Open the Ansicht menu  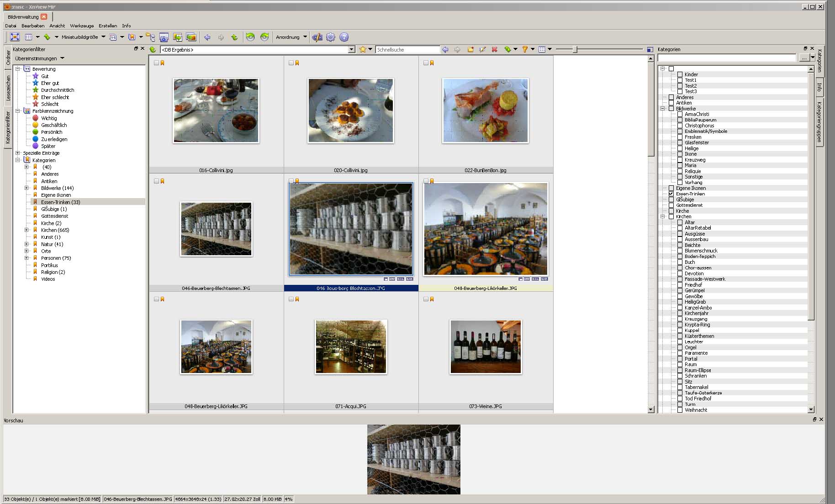tap(57, 26)
